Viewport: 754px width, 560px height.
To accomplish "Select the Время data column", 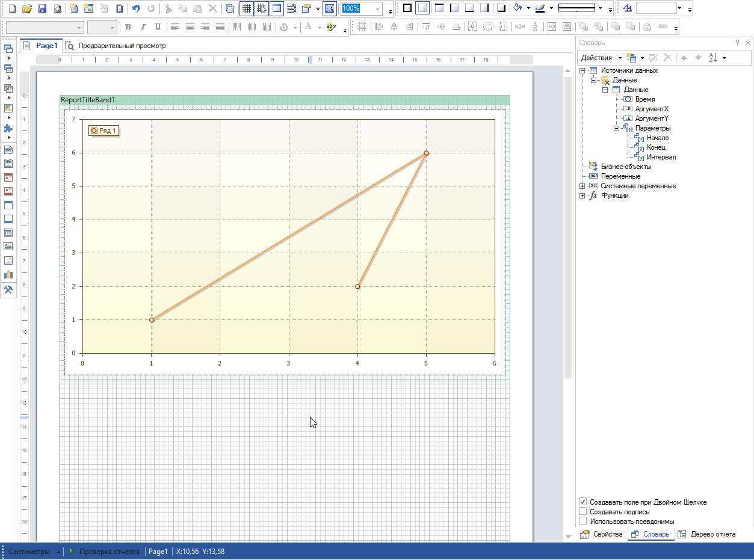I will [645, 99].
